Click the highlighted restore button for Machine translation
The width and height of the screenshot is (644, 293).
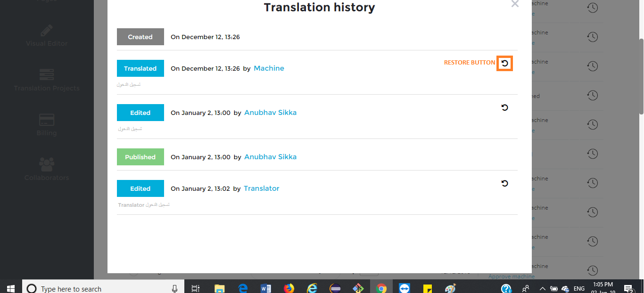[504, 63]
